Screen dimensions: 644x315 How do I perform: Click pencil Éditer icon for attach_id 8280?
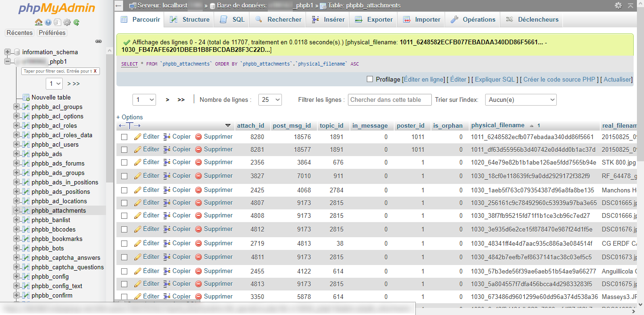point(138,137)
